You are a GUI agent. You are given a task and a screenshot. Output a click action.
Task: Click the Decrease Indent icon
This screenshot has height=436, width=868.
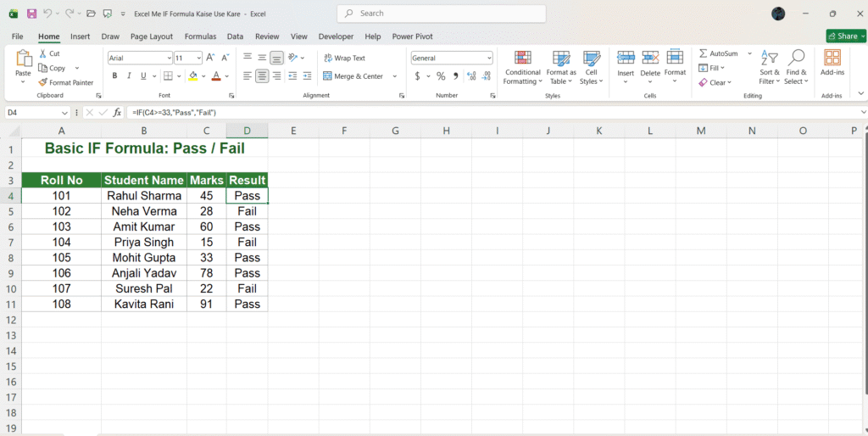(x=292, y=75)
